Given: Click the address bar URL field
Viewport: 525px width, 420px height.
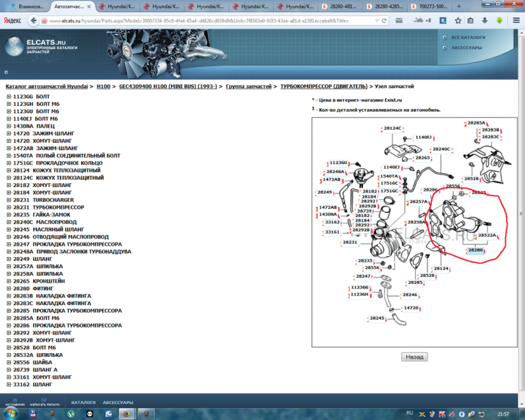Looking at the screenshot, I should [211, 21].
